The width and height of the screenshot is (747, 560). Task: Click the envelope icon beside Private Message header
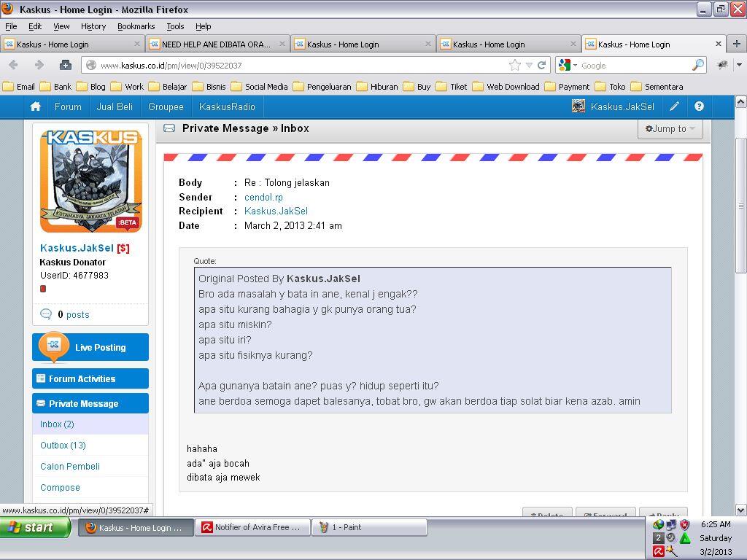click(169, 128)
